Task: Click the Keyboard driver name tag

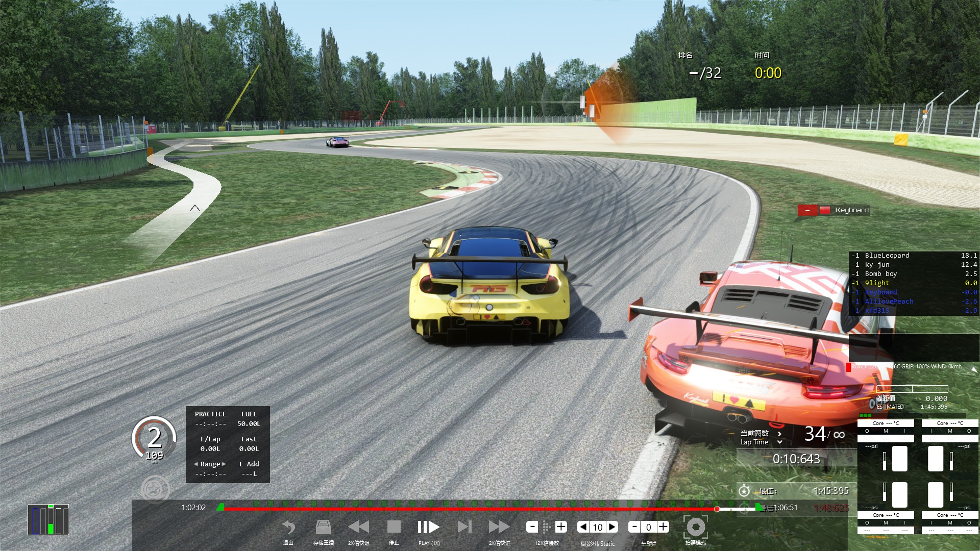Action: coord(851,210)
